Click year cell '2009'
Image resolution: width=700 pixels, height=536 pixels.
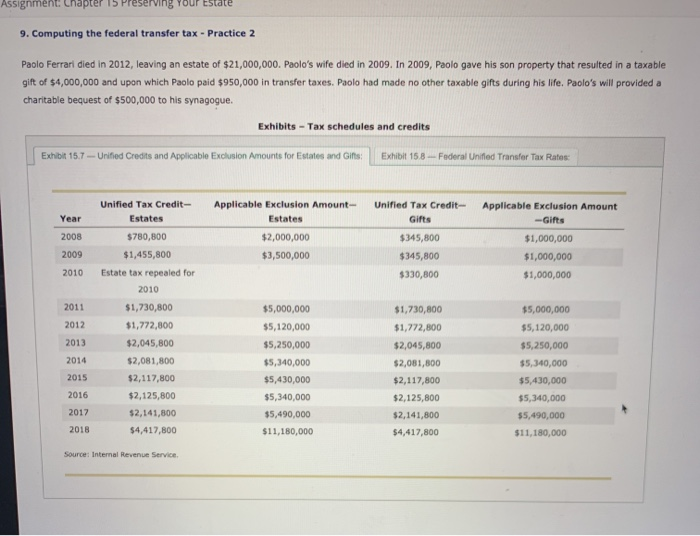click(x=72, y=254)
